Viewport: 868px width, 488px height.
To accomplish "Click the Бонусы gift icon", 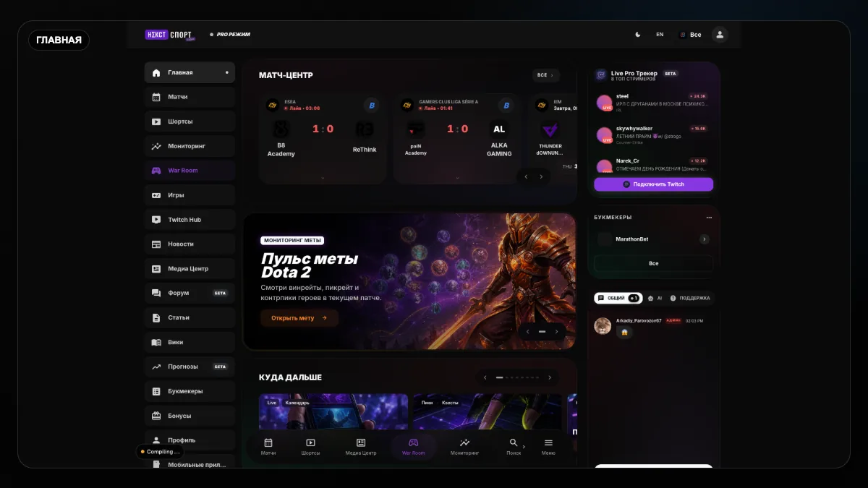I will 156,416.
